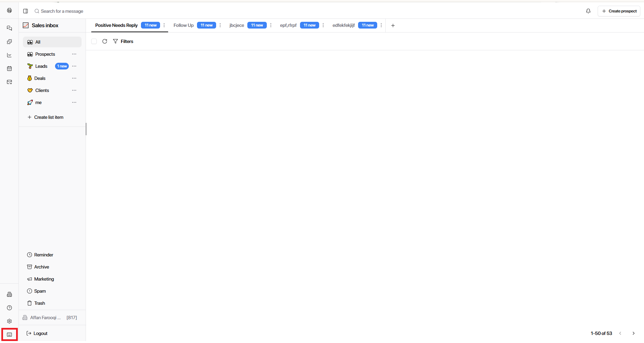Click the keyboard shortcuts icon at bottom
The image size is (644, 343).
[x=9, y=335]
